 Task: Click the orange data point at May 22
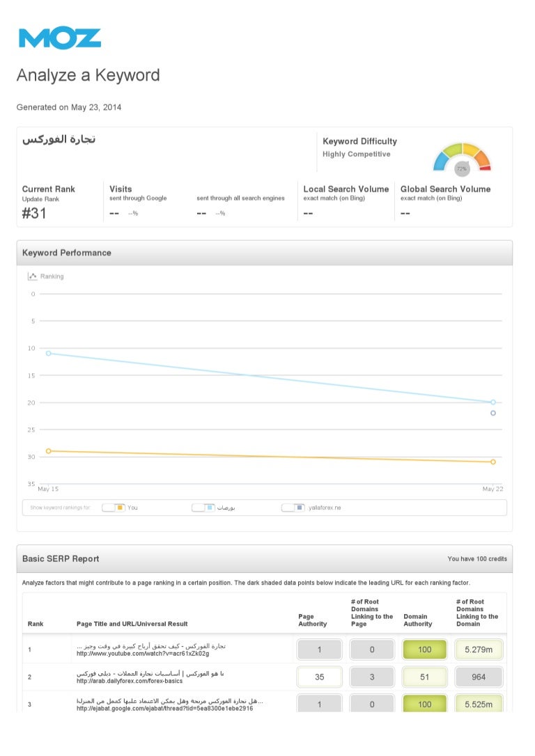pos(493,462)
